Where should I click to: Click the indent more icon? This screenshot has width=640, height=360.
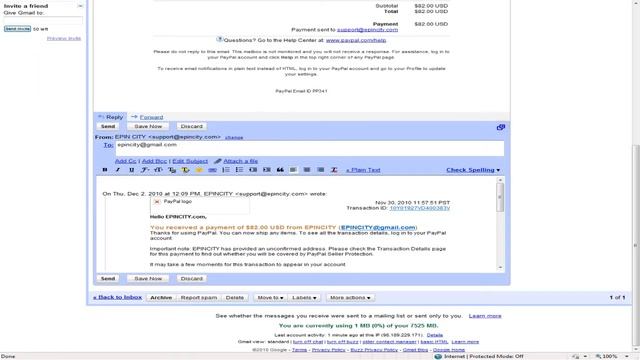click(267, 170)
